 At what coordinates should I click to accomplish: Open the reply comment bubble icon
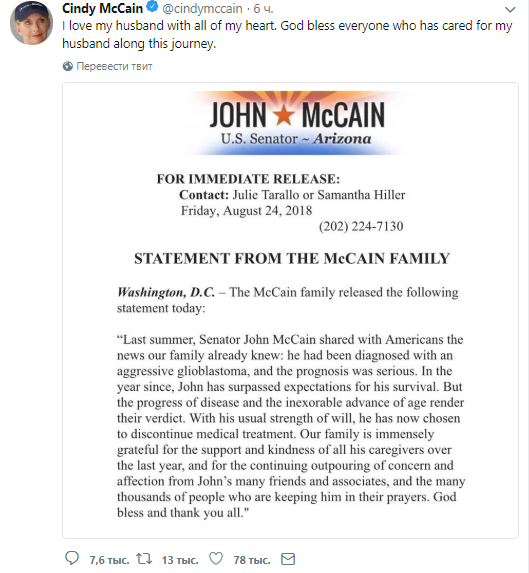click(72, 558)
